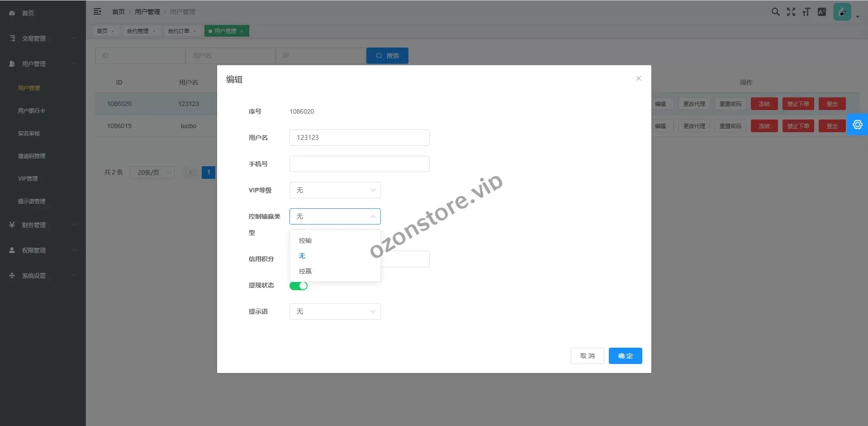The height and width of the screenshot is (426, 868).
Task: Open the VIP等级 dropdown
Action: pyautogui.click(x=335, y=190)
